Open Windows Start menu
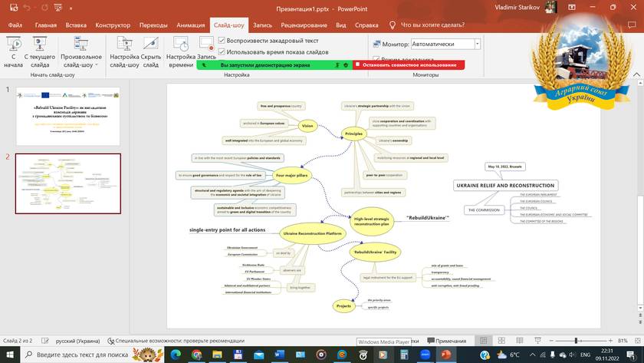 click(x=10, y=355)
